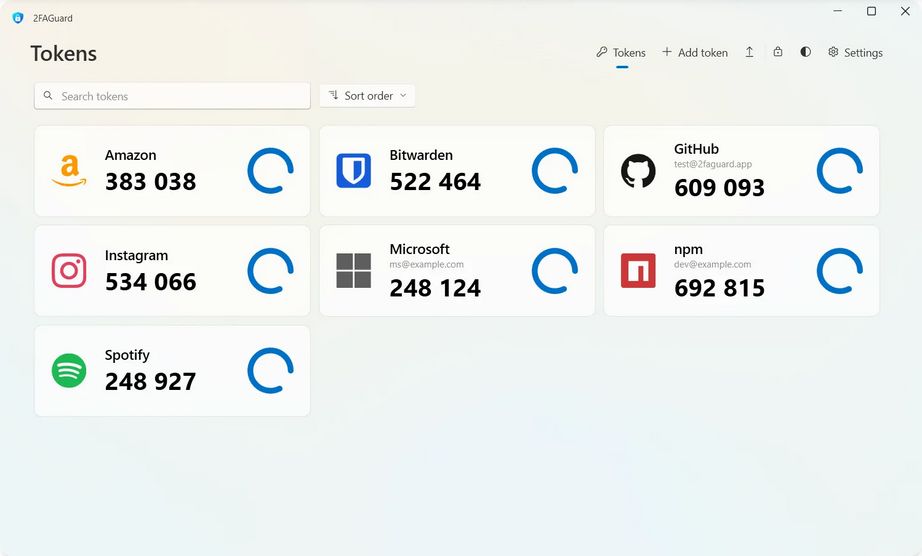This screenshot has width=922, height=556.
Task: Copy the Microsoft code 248 124
Action: [x=435, y=288]
